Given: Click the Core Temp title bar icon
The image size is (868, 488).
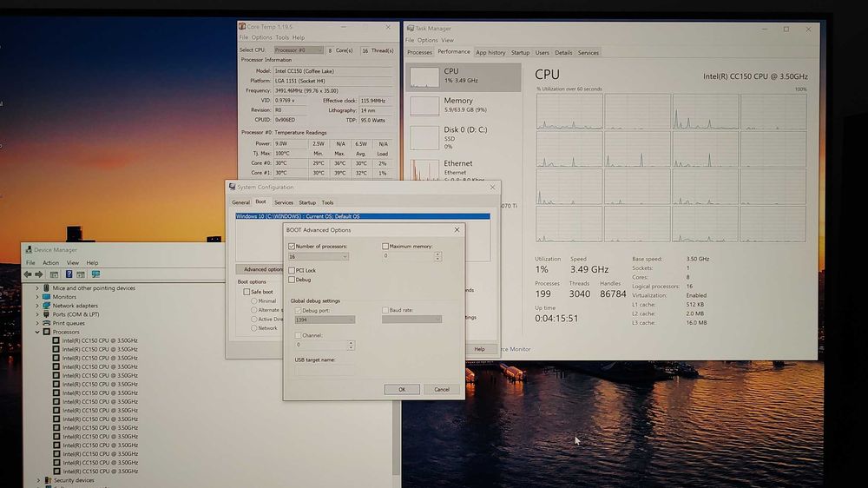Looking at the screenshot, I should pos(242,26).
